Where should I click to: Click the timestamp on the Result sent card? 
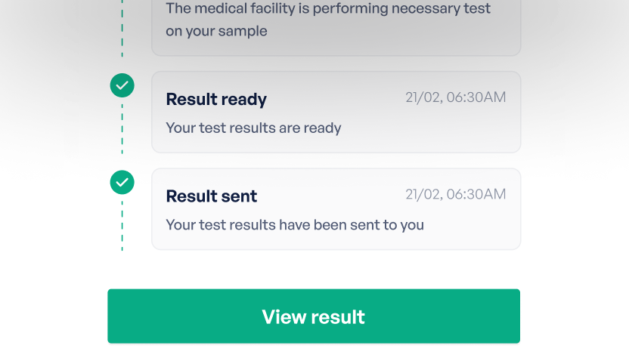tap(456, 194)
